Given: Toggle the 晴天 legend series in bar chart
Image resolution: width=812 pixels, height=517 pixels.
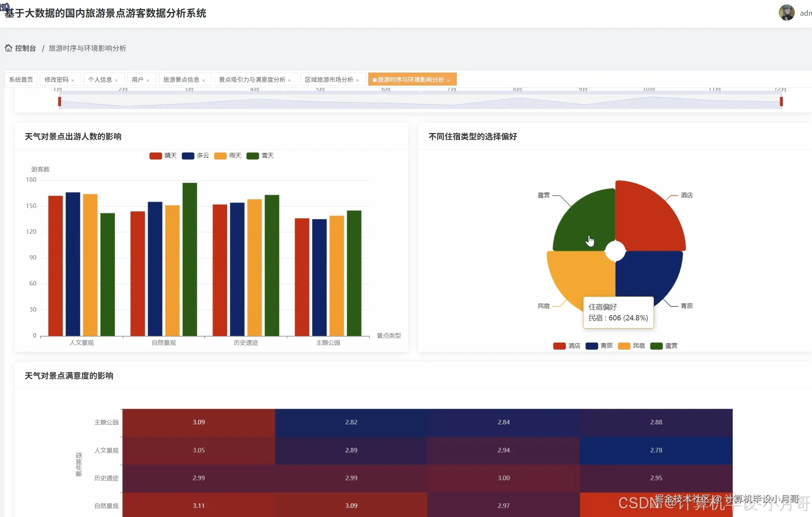Looking at the screenshot, I should (156, 156).
